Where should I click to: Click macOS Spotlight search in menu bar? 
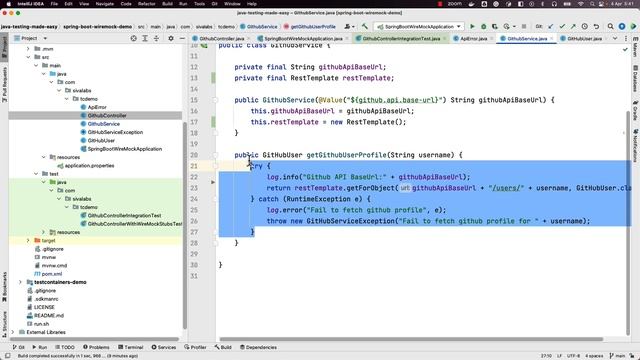pyautogui.click(x=592, y=4)
